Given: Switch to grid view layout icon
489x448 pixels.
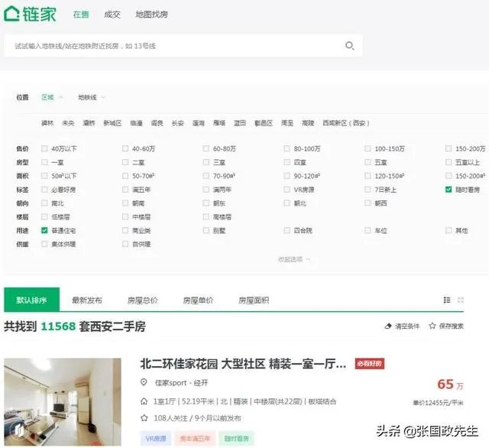Looking at the screenshot, I should [460, 300].
